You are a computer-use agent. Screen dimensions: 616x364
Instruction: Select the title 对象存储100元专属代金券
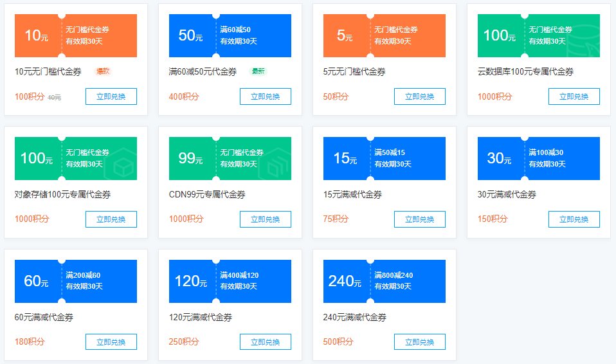click(62, 194)
